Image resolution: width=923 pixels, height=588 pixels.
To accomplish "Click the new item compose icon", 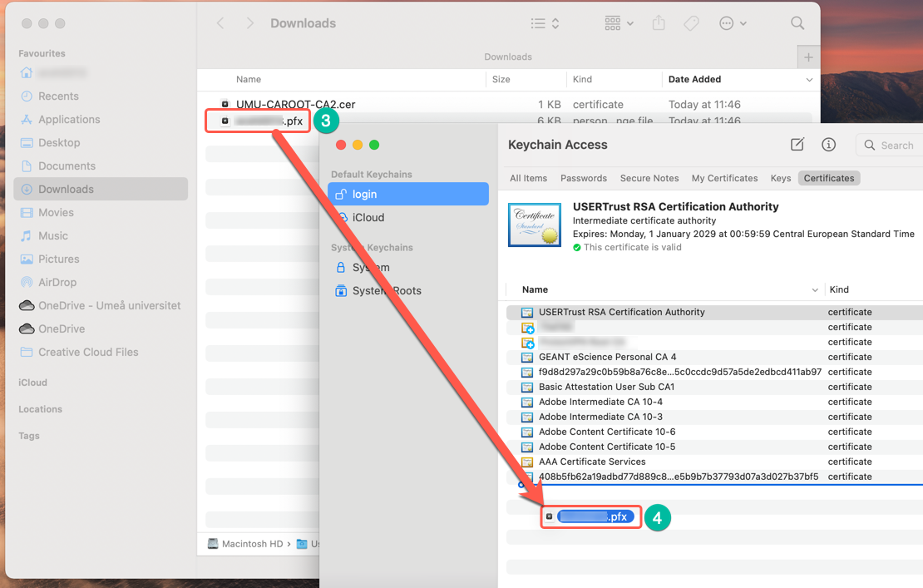I will (x=797, y=145).
